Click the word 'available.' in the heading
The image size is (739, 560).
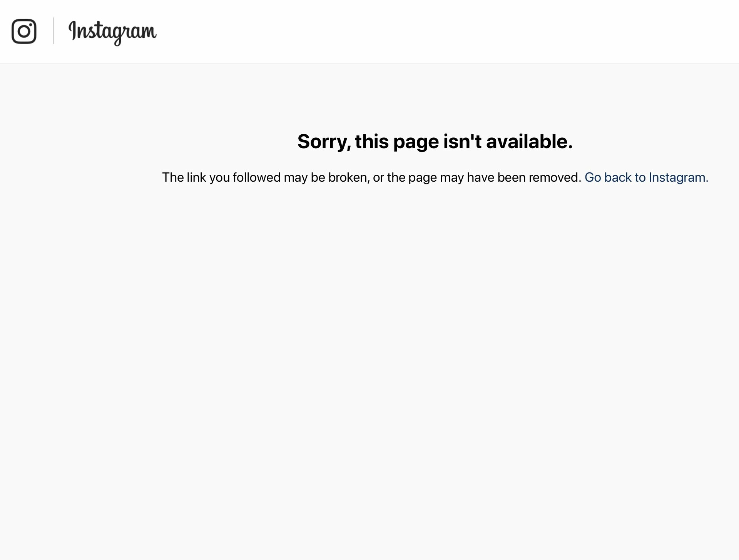(529, 141)
